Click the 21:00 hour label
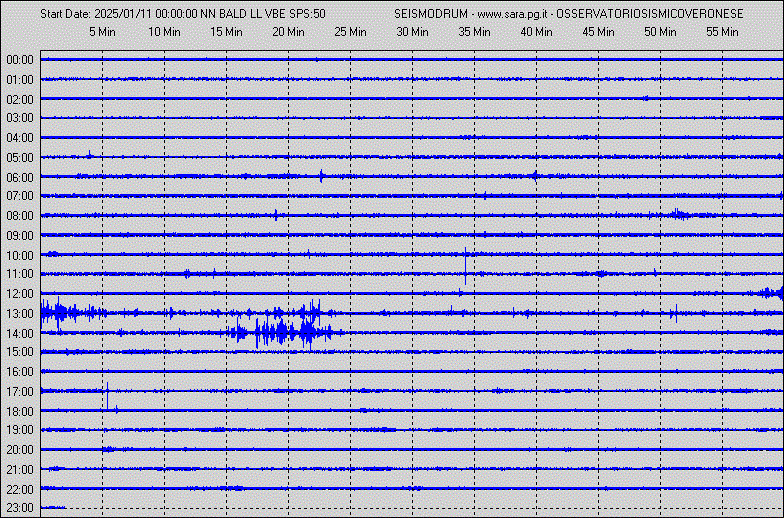 [20, 470]
